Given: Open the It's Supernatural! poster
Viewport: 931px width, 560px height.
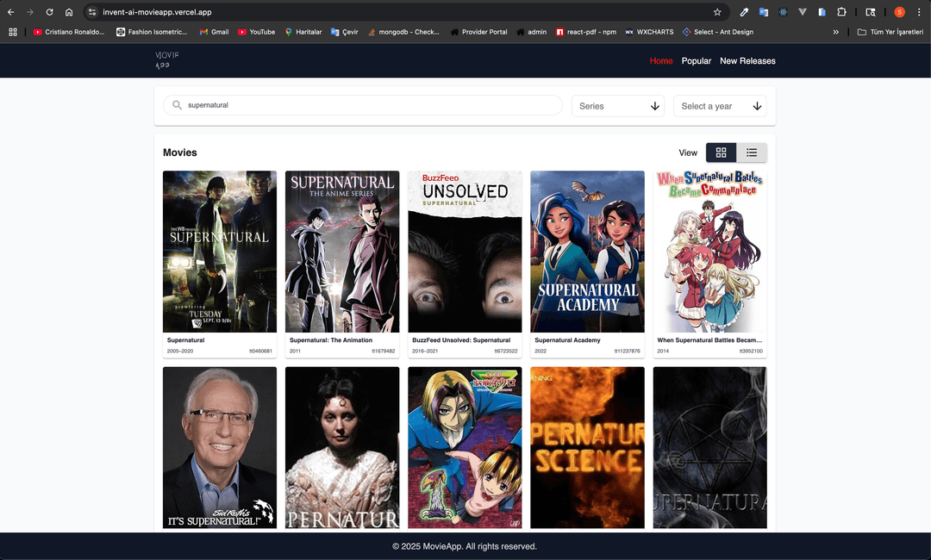Looking at the screenshot, I should [220, 447].
